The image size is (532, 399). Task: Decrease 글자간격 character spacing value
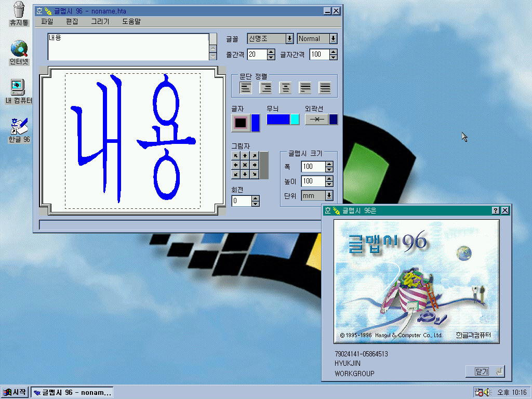coord(333,57)
